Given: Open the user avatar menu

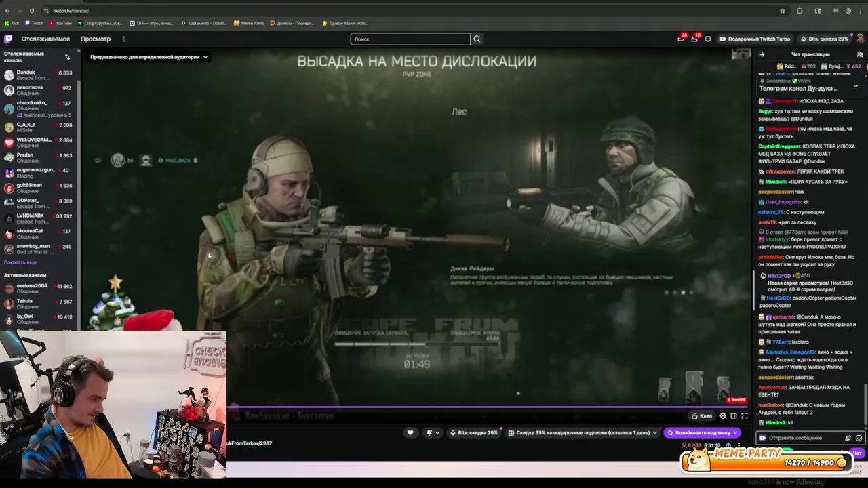Looking at the screenshot, I should (860, 39).
